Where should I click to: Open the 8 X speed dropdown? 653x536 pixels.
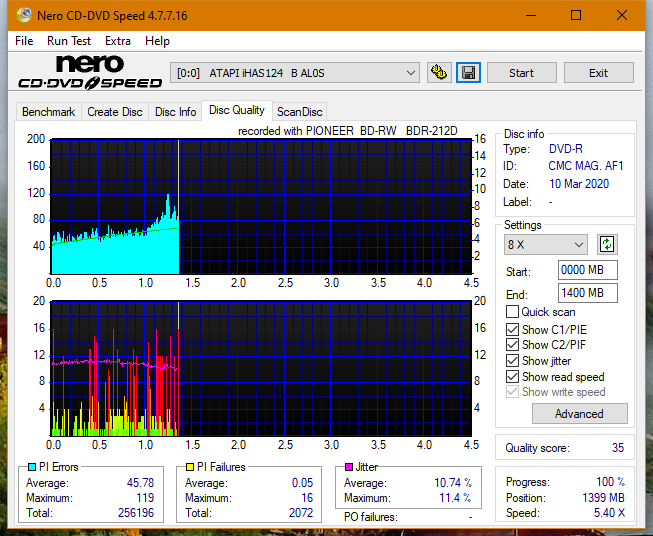pos(546,244)
